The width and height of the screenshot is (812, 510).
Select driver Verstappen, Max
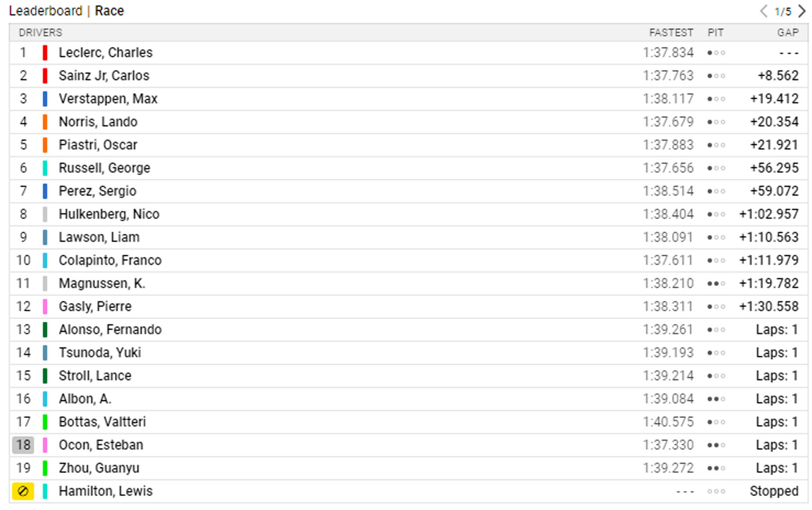(x=108, y=99)
